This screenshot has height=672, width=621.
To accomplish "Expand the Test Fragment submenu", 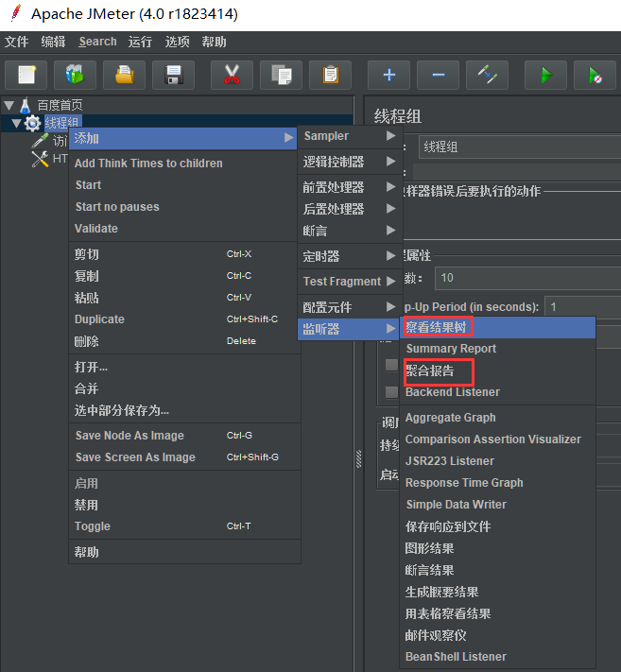I will click(x=350, y=281).
